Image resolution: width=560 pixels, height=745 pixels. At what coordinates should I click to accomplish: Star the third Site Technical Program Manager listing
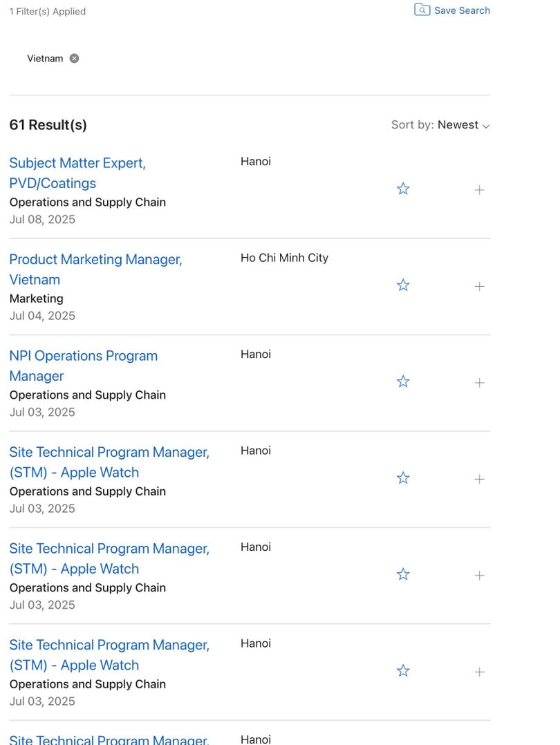click(x=403, y=671)
